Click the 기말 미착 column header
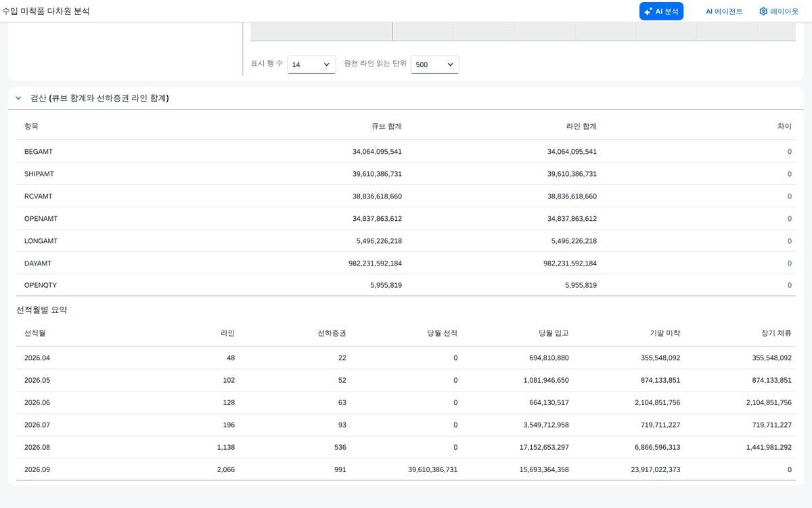The image size is (812, 508). (665, 333)
